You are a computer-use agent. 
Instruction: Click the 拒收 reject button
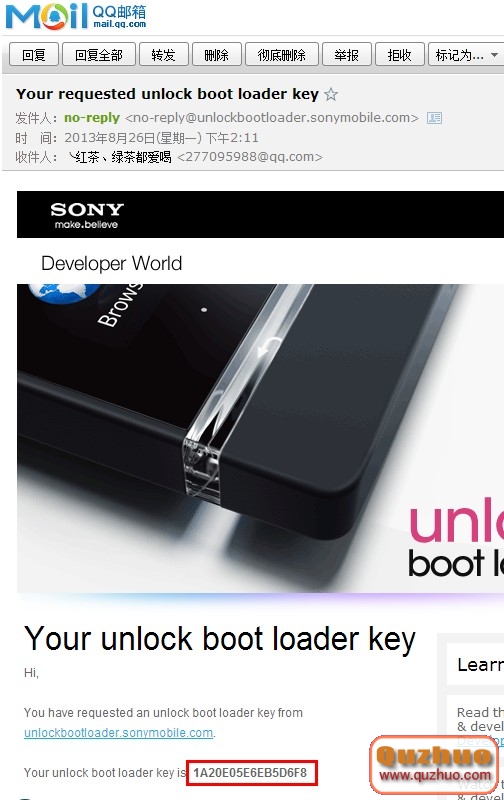point(399,55)
